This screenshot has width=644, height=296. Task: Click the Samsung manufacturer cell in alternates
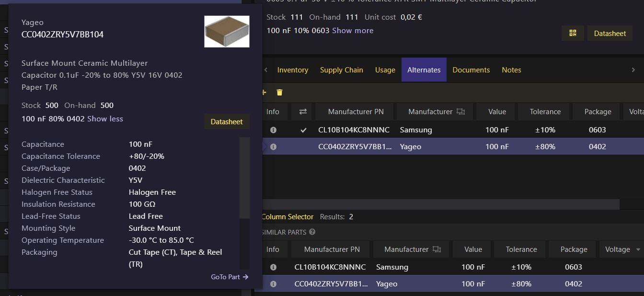pos(416,130)
